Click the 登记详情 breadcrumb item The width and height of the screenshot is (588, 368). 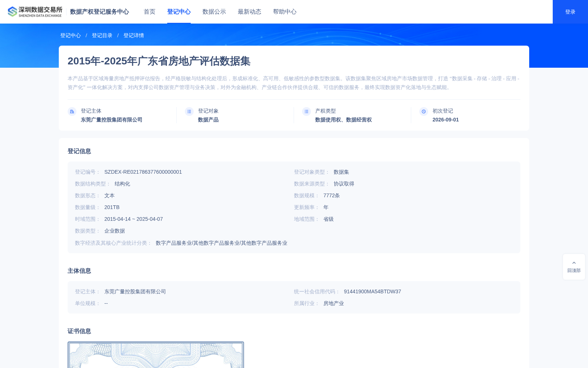click(134, 35)
